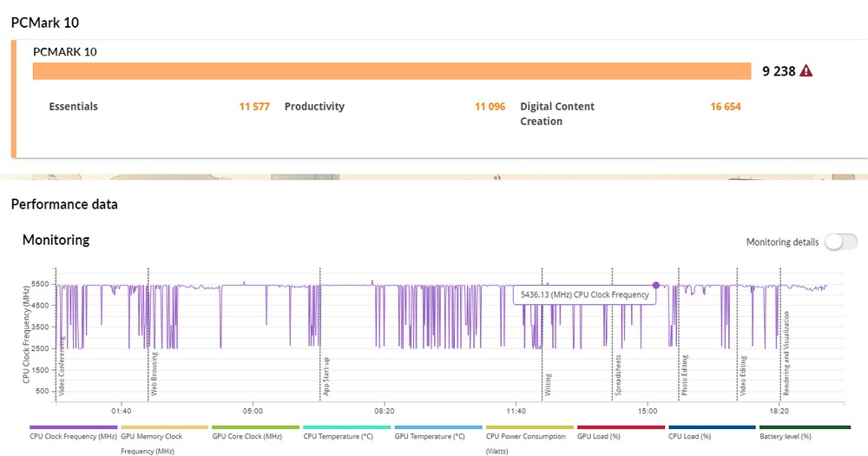This screenshot has height=456, width=868.
Task: Click the 08:20 time axis label
Action: pyautogui.click(x=385, y=411)
